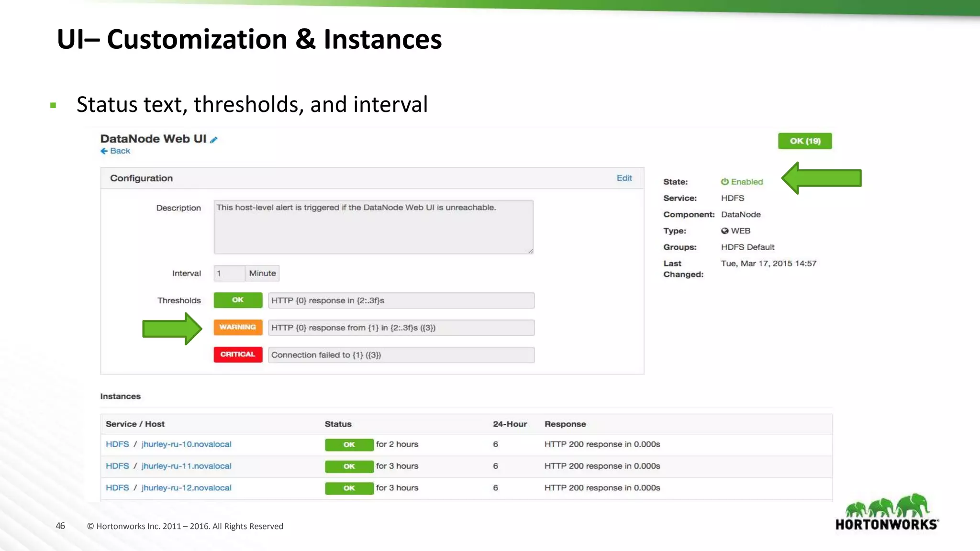
Task: Click the red CRITICAL threshold badge
Action: pyautogui.click(x=238, y=355)
